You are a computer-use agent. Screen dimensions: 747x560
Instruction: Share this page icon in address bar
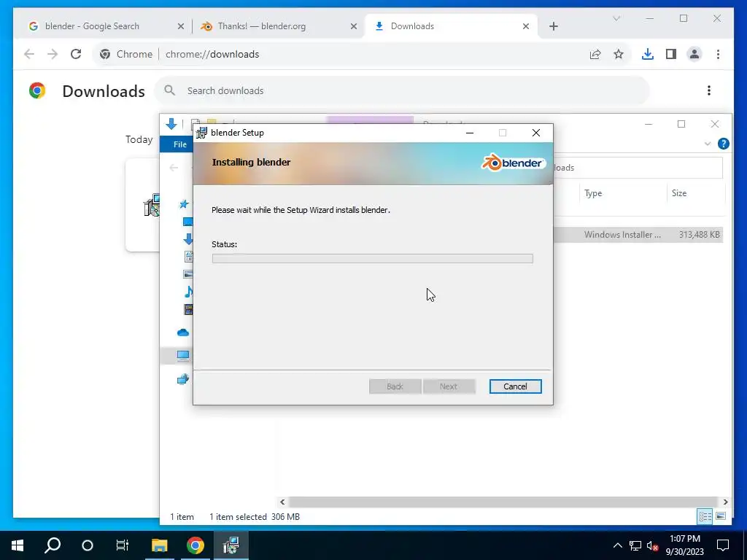tap(595, 54)
